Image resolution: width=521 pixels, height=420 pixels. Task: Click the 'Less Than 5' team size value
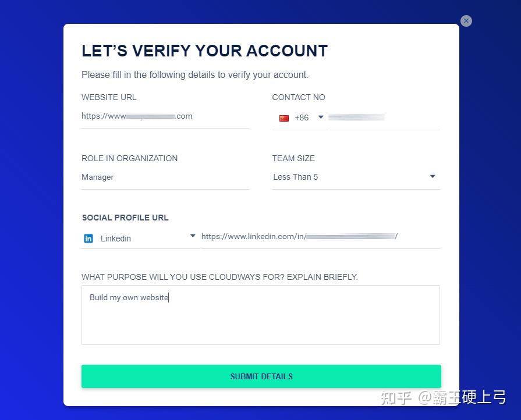pos(296,177)
